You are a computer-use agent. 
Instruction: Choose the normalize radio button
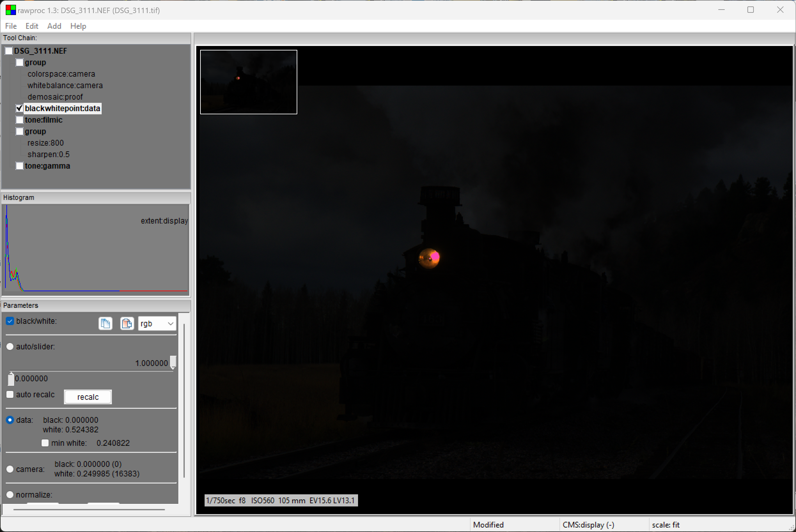pyautogui.click(x=10, y=495)
